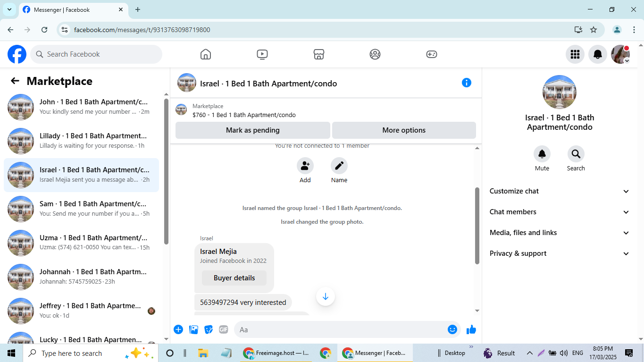This screenshot has height=362, width=644.
Task: Search in conversation using magnifier icon
Action: (x=576, y=154)
